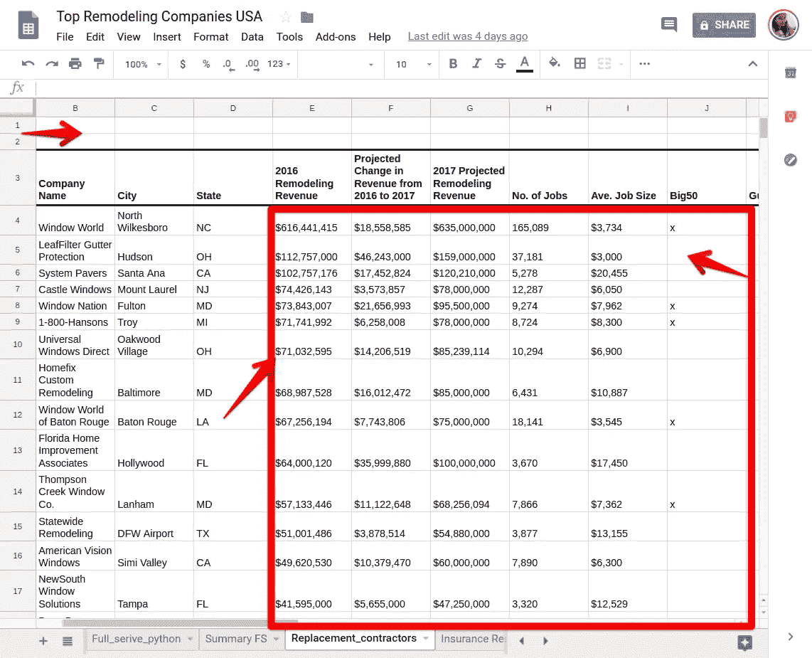Select the Paint format tool

pos(98,63)
